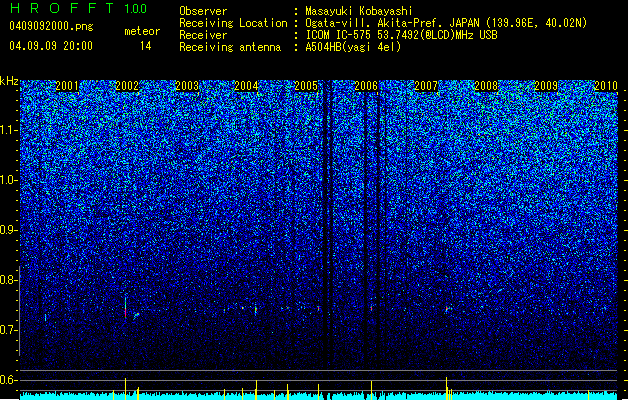The height and width of the screenshot is (400, 629).
Task: Click the 0.7 frequency axis label
Action: (8, 330)
